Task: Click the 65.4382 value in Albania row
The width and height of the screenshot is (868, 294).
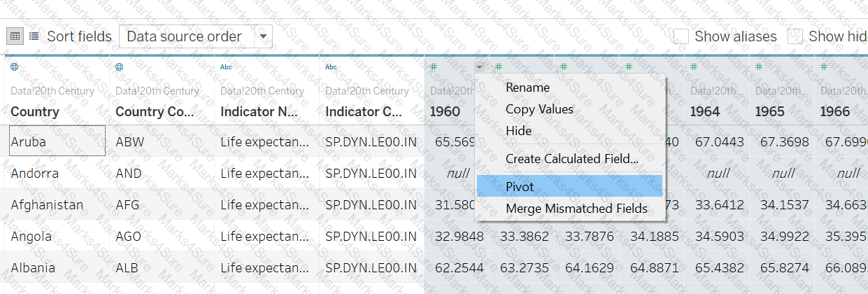Action: [x=720, y=267]
